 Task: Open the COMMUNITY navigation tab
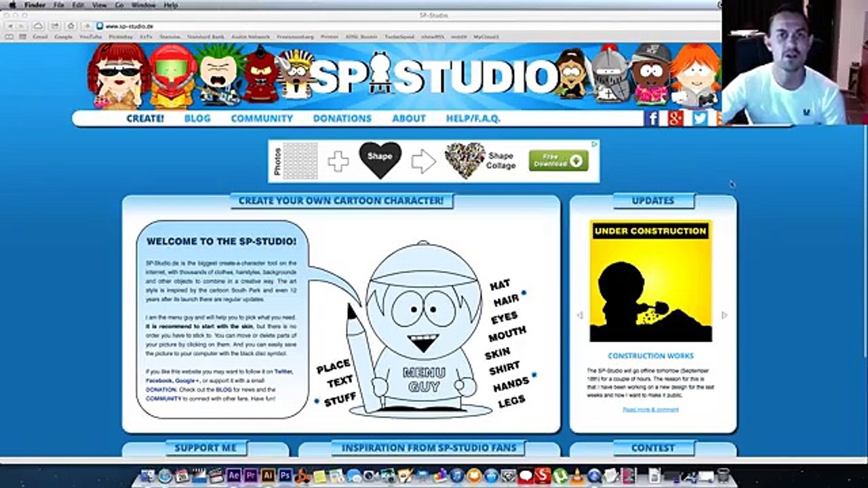click(262, 118)
